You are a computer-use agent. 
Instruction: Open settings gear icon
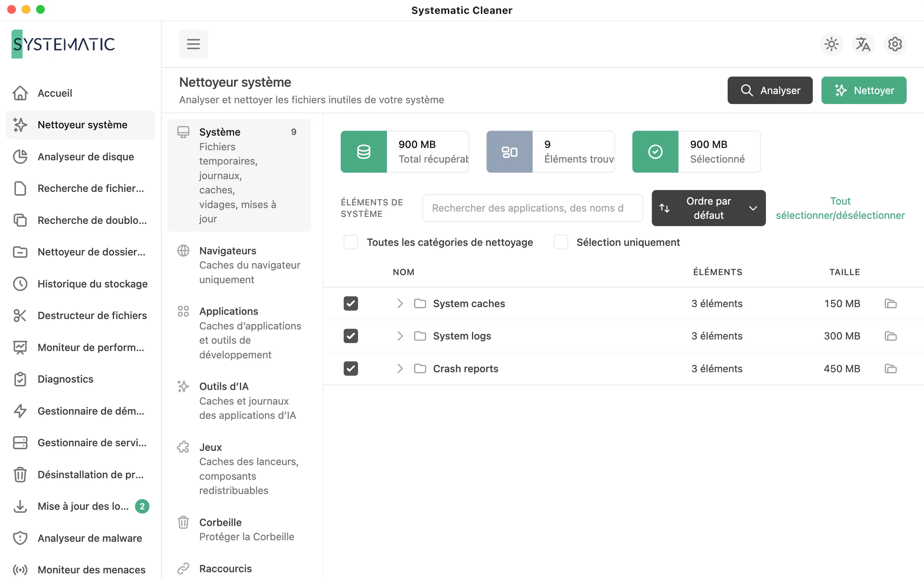pyautogui.click(x=895, y=44)
